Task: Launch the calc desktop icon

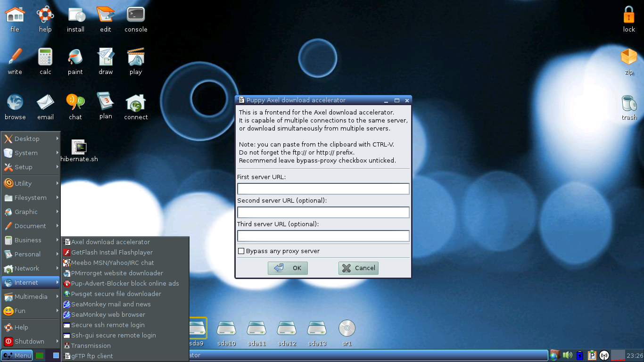Action: coord(45,58)
